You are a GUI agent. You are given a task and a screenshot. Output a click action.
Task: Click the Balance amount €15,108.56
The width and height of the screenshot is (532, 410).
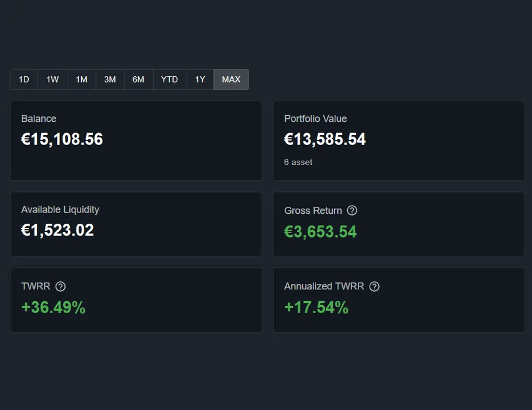tap(62, 139)
